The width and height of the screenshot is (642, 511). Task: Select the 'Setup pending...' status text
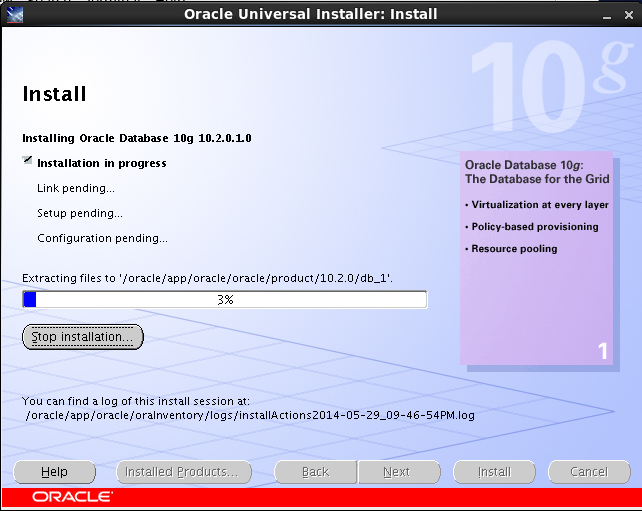tap(80, 213)
